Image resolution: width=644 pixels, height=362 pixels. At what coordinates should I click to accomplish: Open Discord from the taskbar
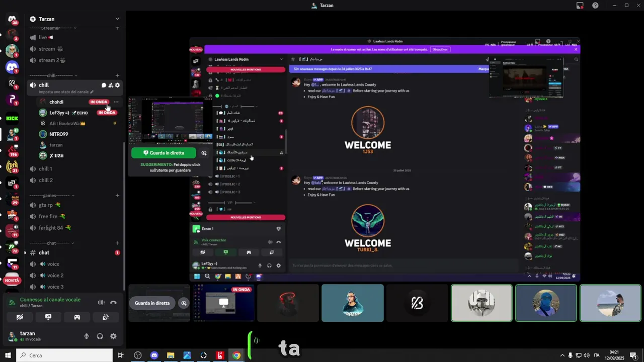pyautogui.click(x=154, y=355)
